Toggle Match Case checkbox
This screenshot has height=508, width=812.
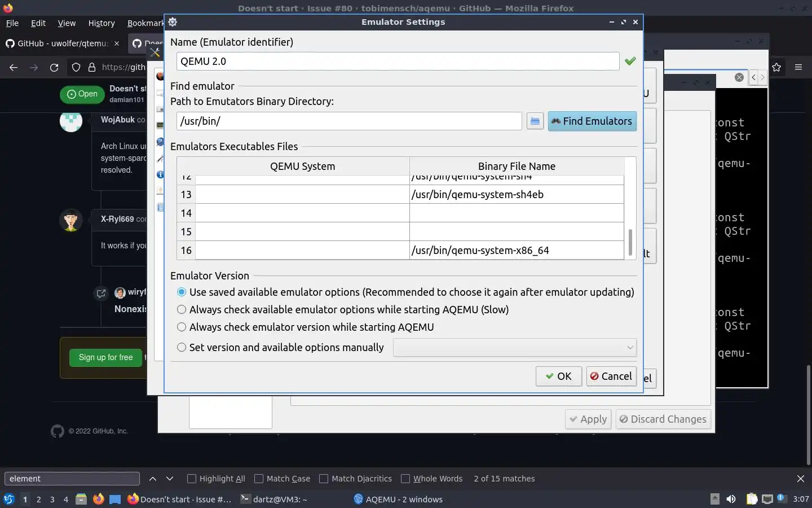tap(259, 479)
